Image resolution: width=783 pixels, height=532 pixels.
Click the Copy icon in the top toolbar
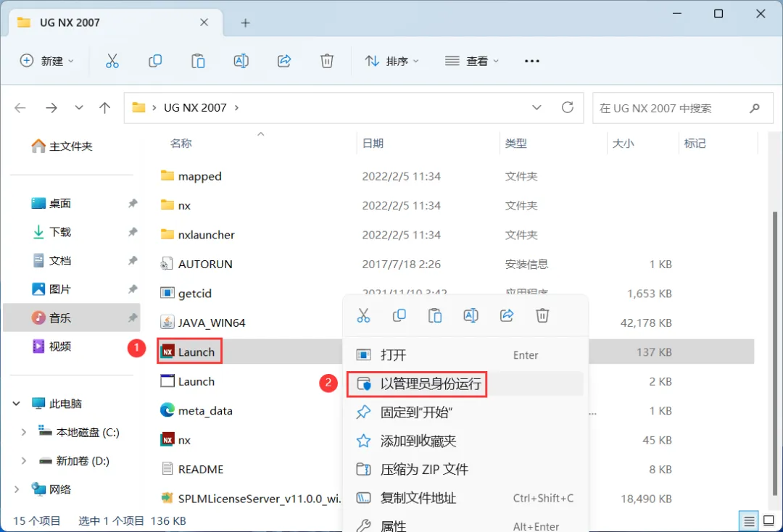tap(155, 61)
